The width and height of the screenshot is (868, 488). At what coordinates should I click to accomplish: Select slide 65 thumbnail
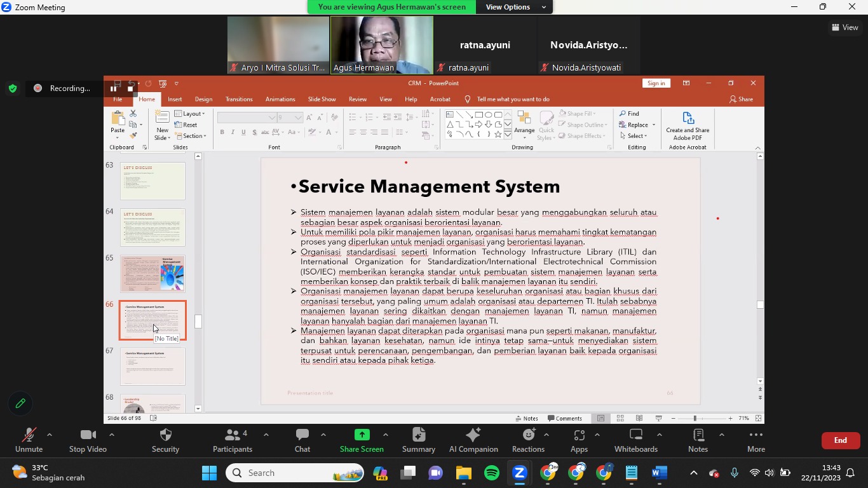pyautogui.click(x=153, y=274)
